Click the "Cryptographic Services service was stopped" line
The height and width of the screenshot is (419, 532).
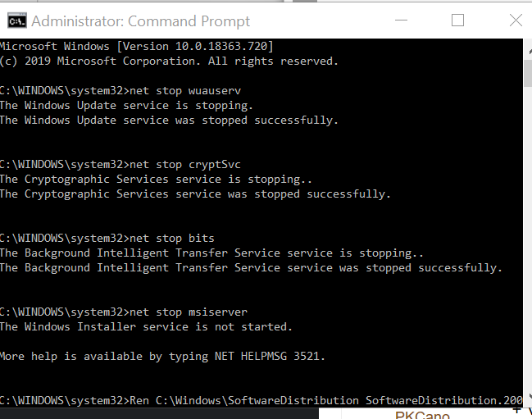[x=195, y=194]
